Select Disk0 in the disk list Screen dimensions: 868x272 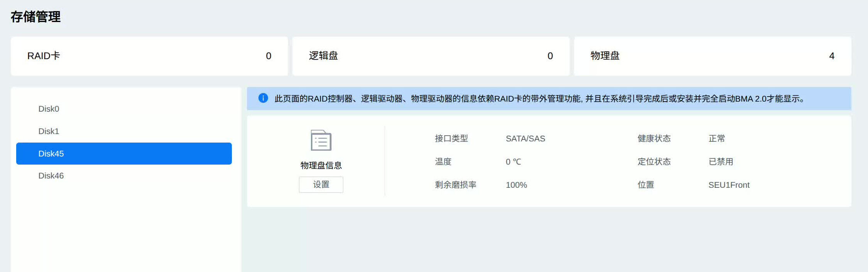pos(49,109)
